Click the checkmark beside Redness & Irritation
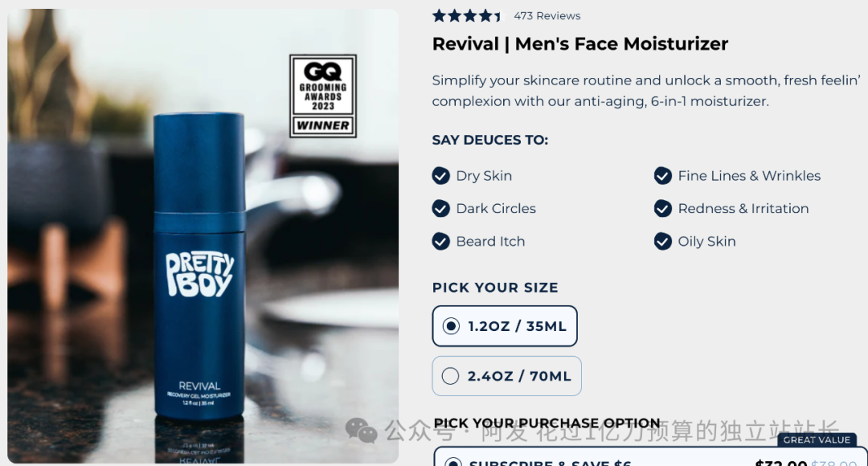Screen dimensions: 868x466 click(662, 209)
